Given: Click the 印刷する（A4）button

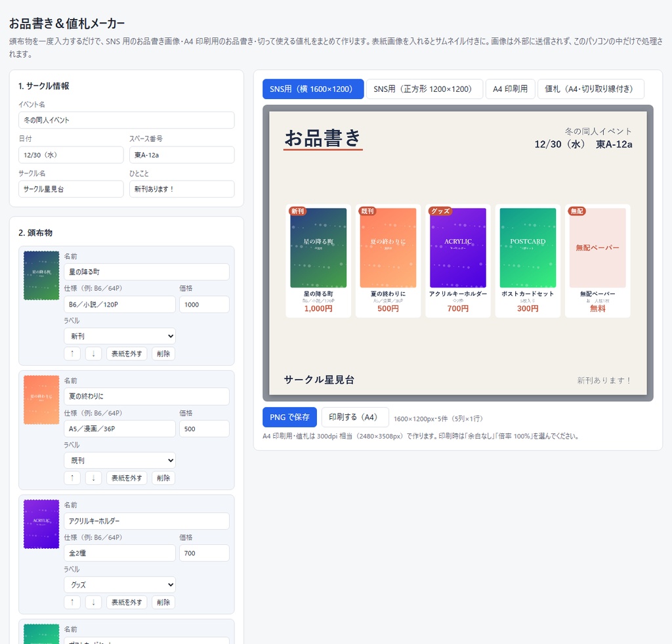Looking at the screenshot, I should 355,417.
